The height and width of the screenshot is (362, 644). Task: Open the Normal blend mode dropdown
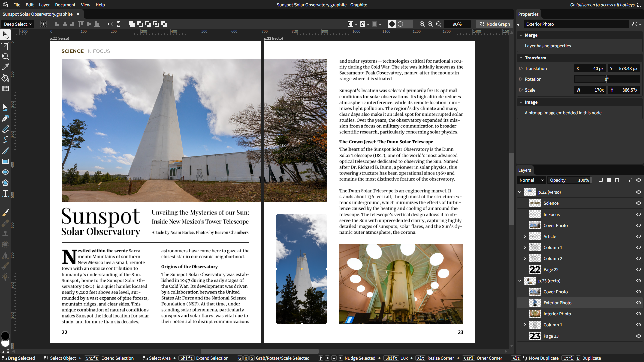tap(531, 180)
